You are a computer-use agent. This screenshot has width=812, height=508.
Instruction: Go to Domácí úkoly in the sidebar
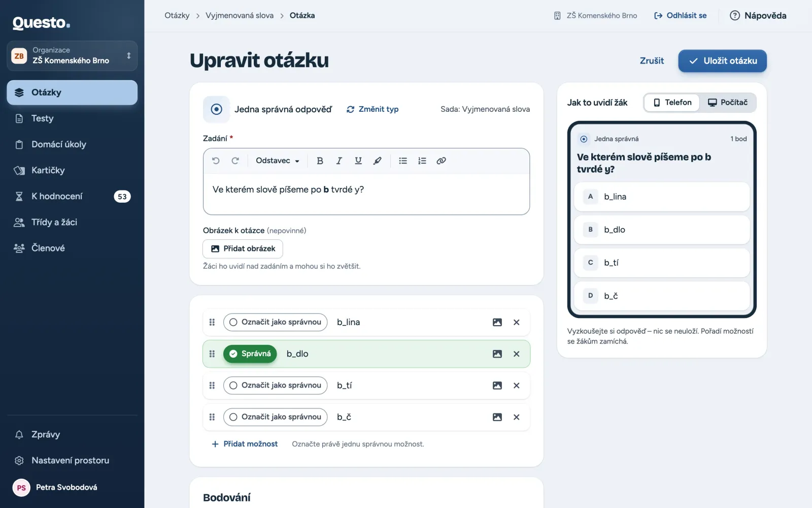72,144
